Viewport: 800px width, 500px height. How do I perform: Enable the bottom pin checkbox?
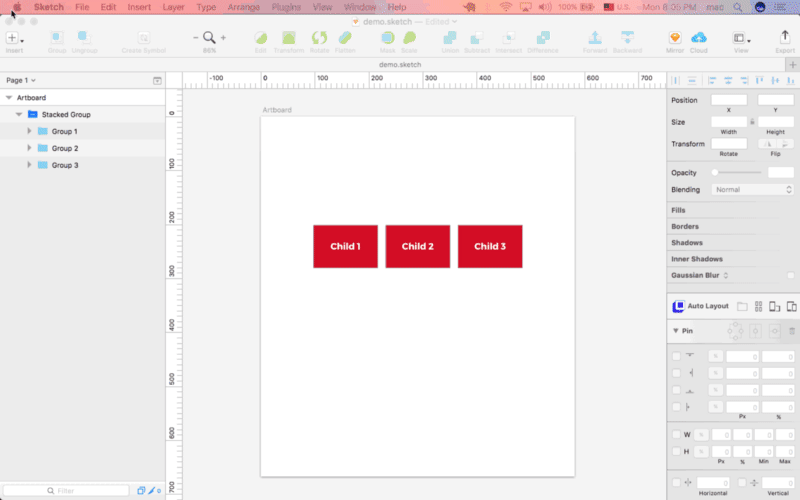(676, 390)
